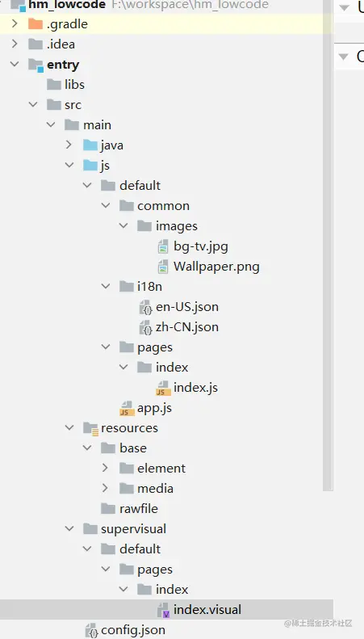Click the config.json file icon
Screen dimensions: 364x639
(x=91, y=630)
